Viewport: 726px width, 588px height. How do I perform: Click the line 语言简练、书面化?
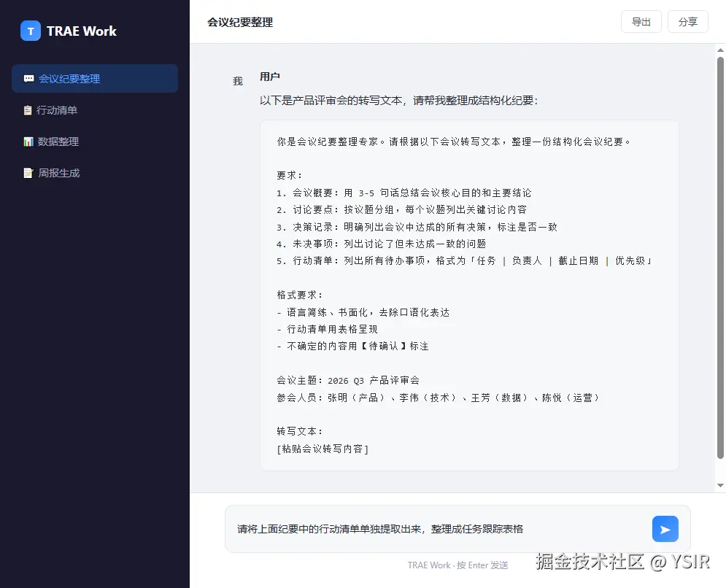point(363,312)
